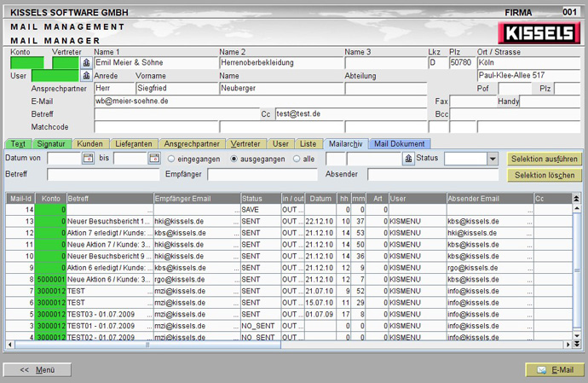Image resolution: width=588 pixels, height=383 pixels.
Task: Jump to bottom of mail table
Action: (x=577, y=344)
